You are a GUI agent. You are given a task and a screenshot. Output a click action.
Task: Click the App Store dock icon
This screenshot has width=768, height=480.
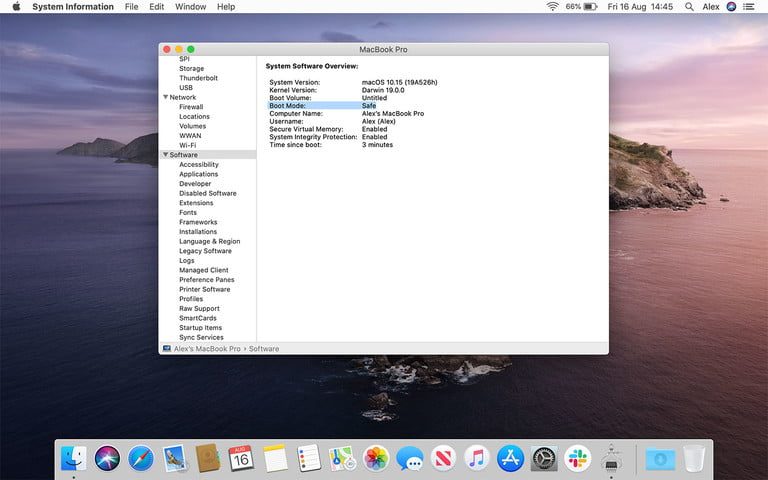tap(510, 459)
